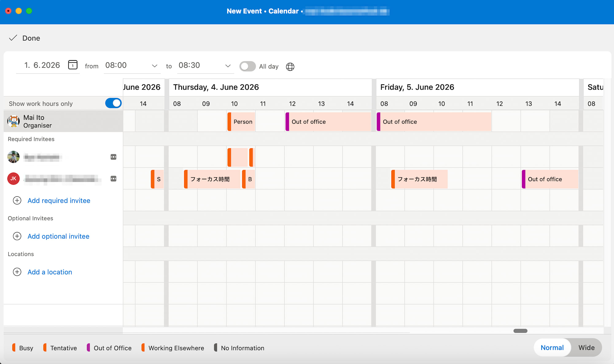
Task: Click the Working Elsewhere legend swatch
Action: click(143, 347)
